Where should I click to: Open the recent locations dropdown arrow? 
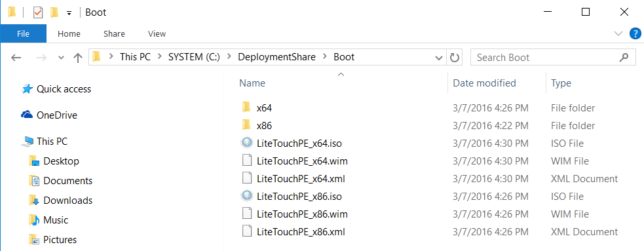pyautogui.click(x=61, y=58)
